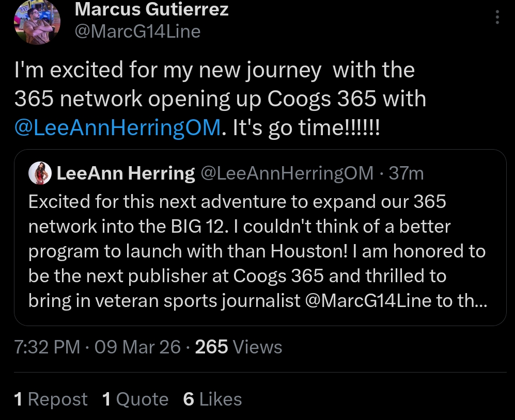The width and height of the screenshot is (515, 420).
Task: Open the three-dot more options menu
Action: 497,18
